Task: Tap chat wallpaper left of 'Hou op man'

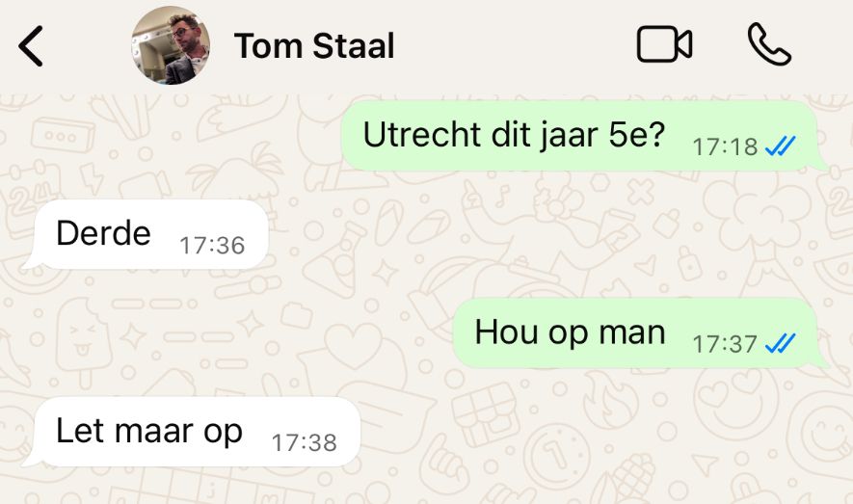Action: click(x=228, y=332)
